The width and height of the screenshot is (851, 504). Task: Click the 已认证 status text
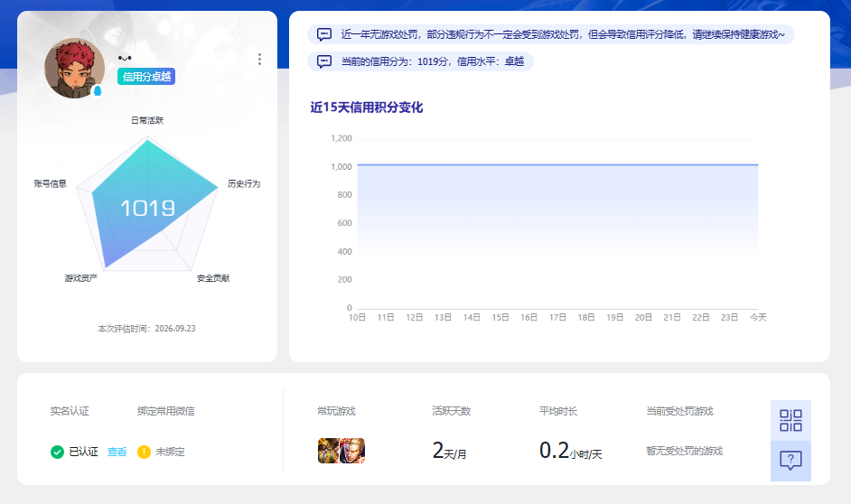click(84, 452)
